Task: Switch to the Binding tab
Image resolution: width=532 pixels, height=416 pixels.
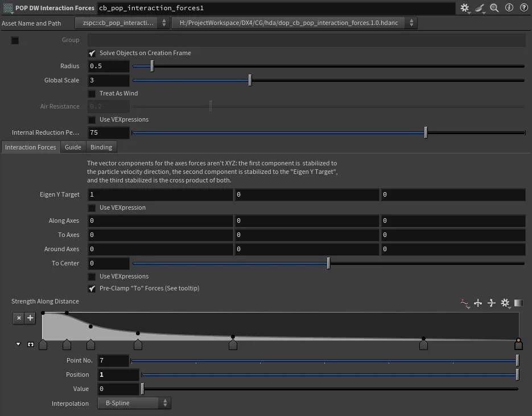Action: tap(101, 147)
